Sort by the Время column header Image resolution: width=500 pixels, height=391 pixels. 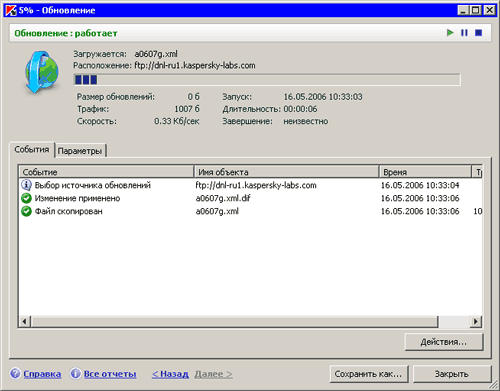click(x=425, y=172)
